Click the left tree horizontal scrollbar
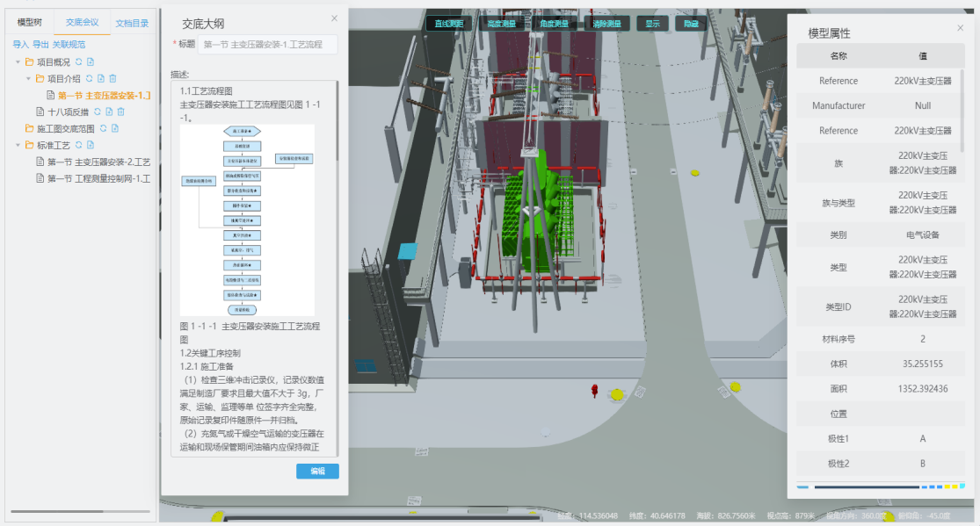 tap(57, 512)
